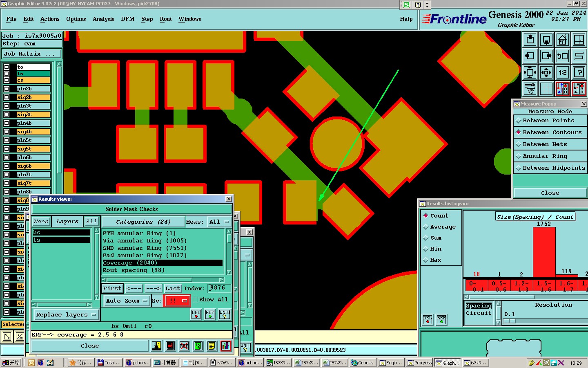Select Between Points measure mode

pos(550,121)
